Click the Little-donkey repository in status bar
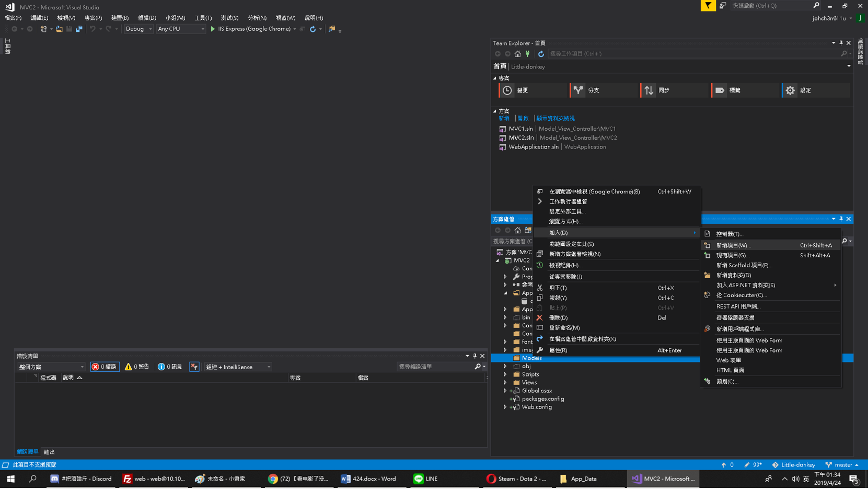868x489 pixels. tap(794, 465)
